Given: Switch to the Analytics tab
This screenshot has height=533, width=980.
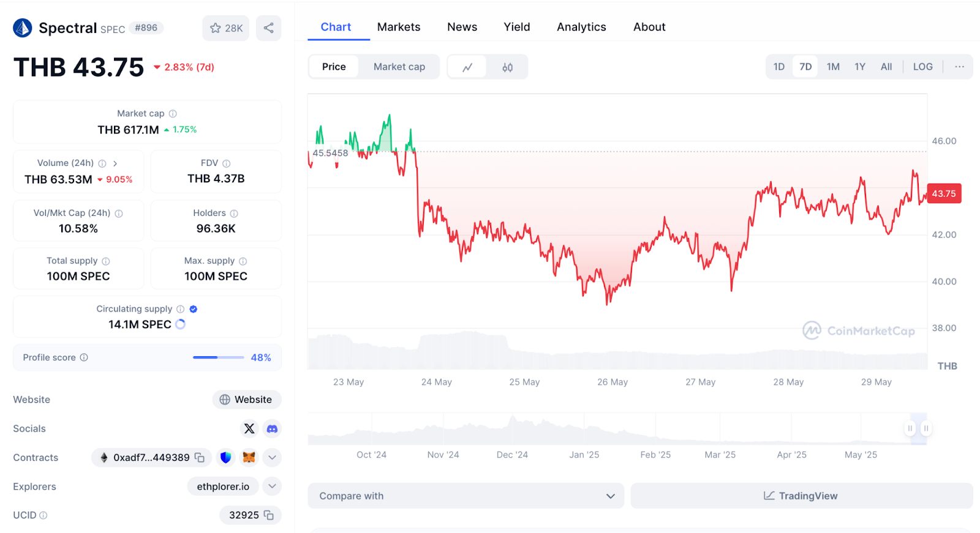Looking at the screenshot, I should pyautogui.click(x=581, y=27).
